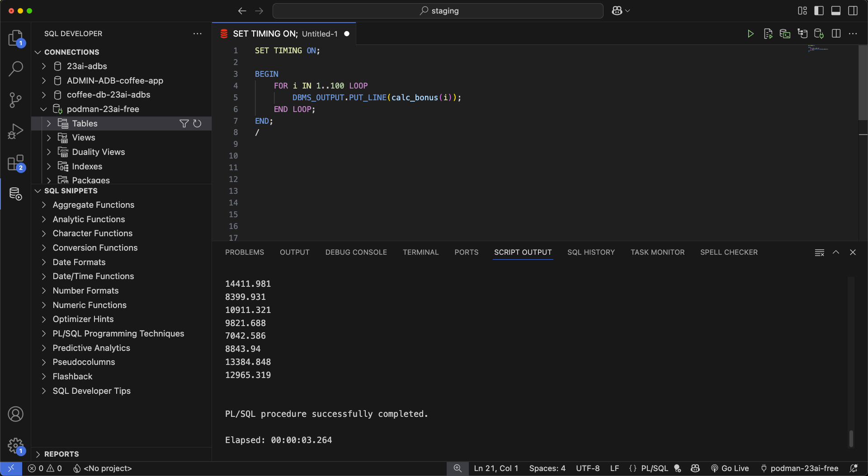Open the Run and Debug view
This screenshot has width=868, height=476.
tap(16, 131)
